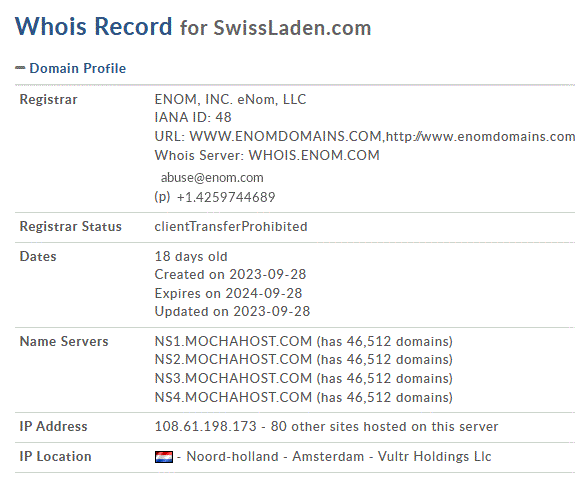This screenshot has height=479, width=576.
Task: View 80 other sites hosted on this server
Action: point(384,426)
